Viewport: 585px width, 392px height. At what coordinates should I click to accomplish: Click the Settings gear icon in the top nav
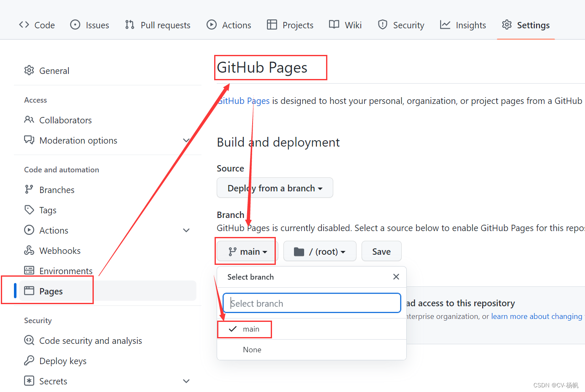click(507, 25)
